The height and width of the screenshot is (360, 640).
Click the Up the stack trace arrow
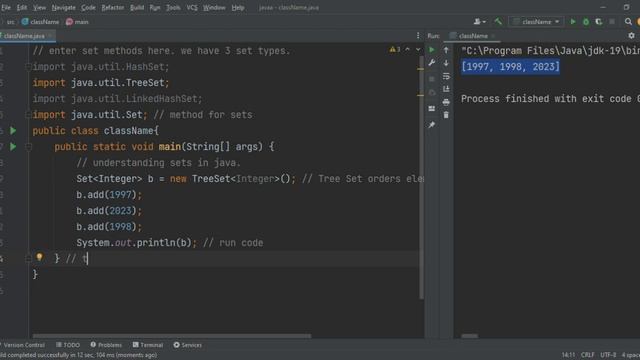point(446,50)
